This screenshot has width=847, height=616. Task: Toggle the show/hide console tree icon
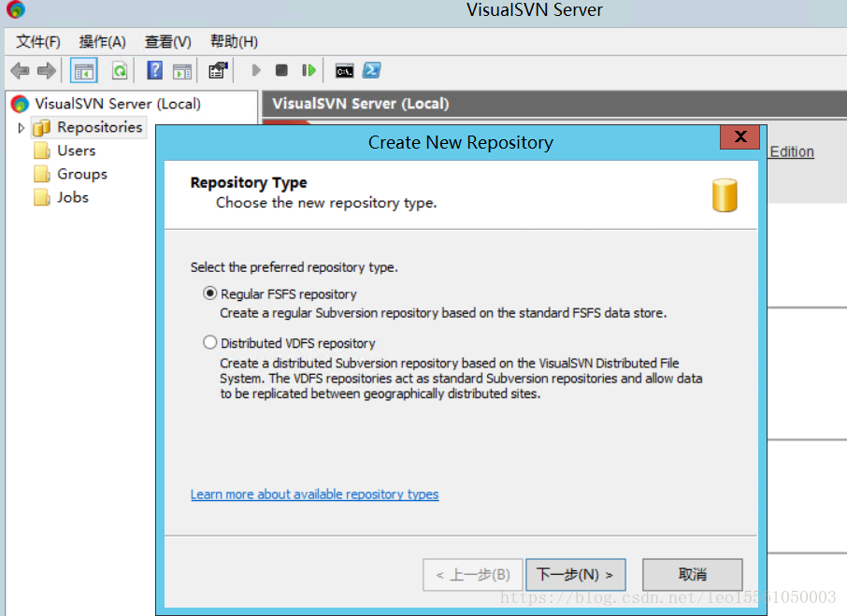(x=84, y=71)
